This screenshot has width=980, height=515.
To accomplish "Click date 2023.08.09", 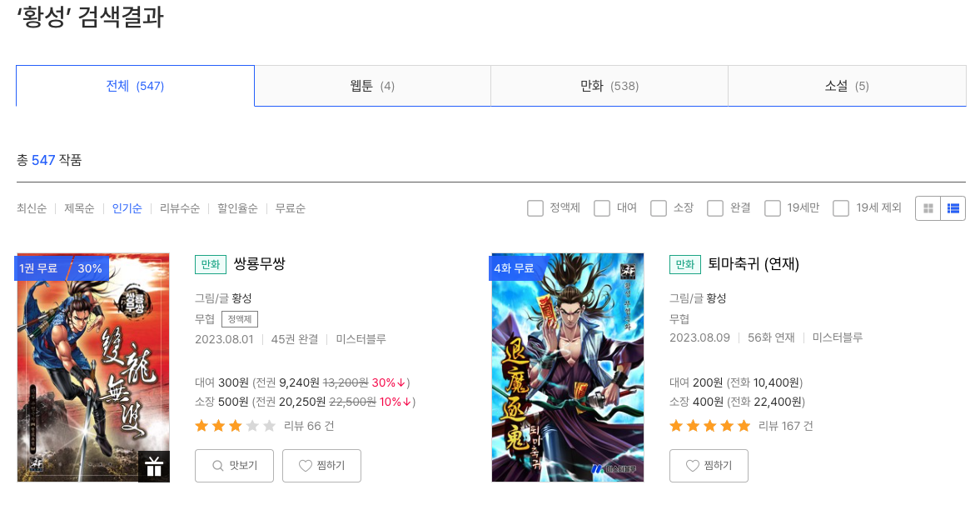I will tap(699, 337).
